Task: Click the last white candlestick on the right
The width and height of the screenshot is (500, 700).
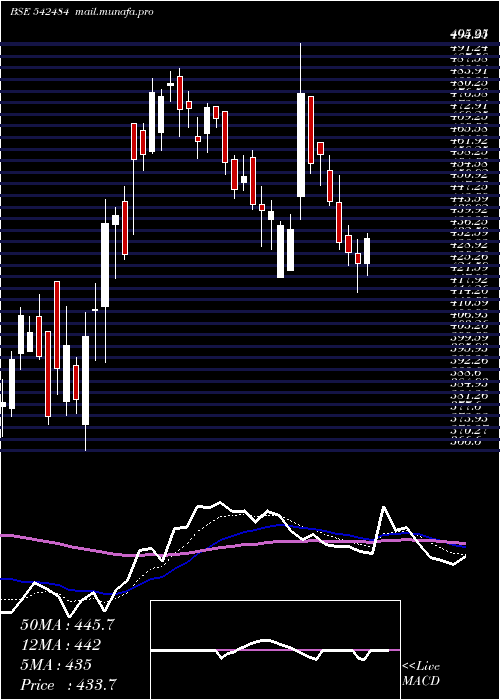Action: click(367, 251)
